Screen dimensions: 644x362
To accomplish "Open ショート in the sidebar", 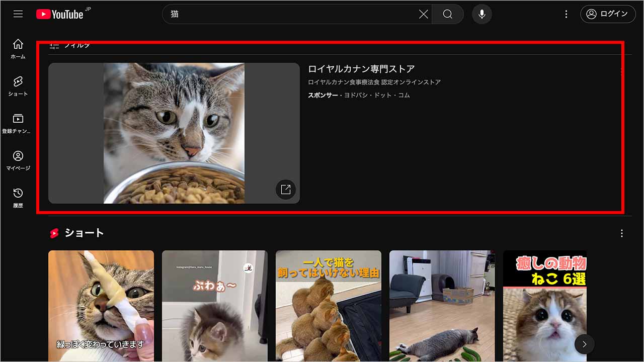I will [18, 86].
